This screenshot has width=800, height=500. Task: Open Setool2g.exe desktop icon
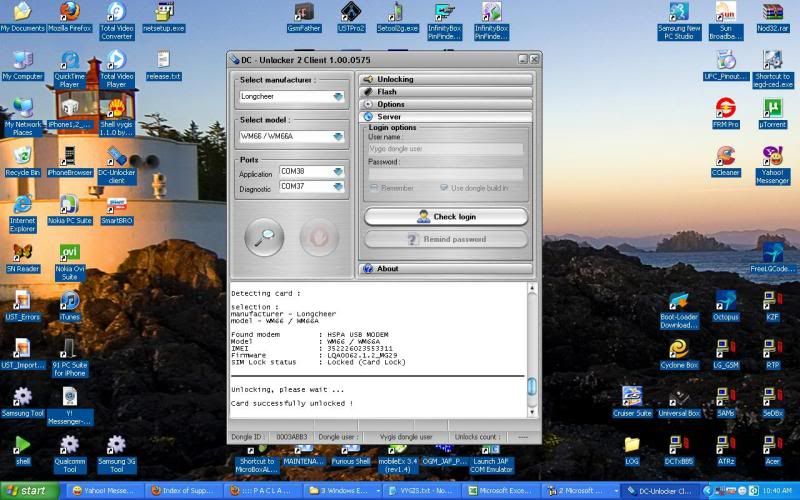(397, 17)
